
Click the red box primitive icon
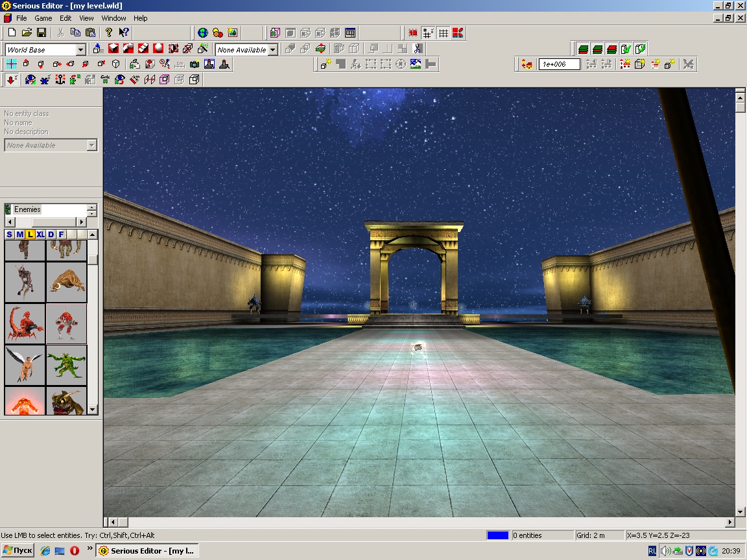pos(113,48)
